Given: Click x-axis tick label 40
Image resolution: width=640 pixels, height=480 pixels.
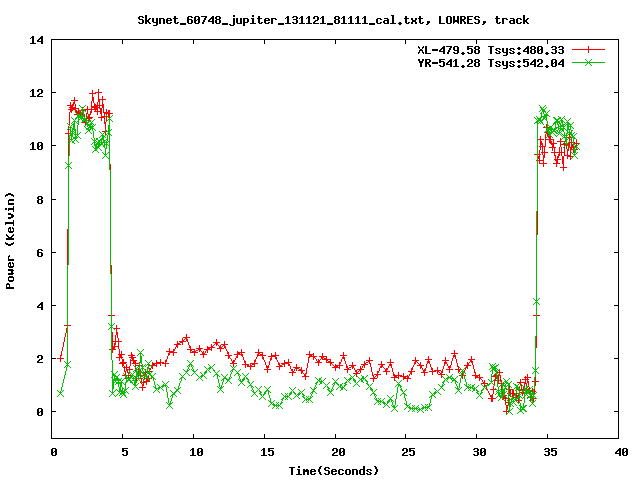Looking at the screenshot, I should 621,452.
